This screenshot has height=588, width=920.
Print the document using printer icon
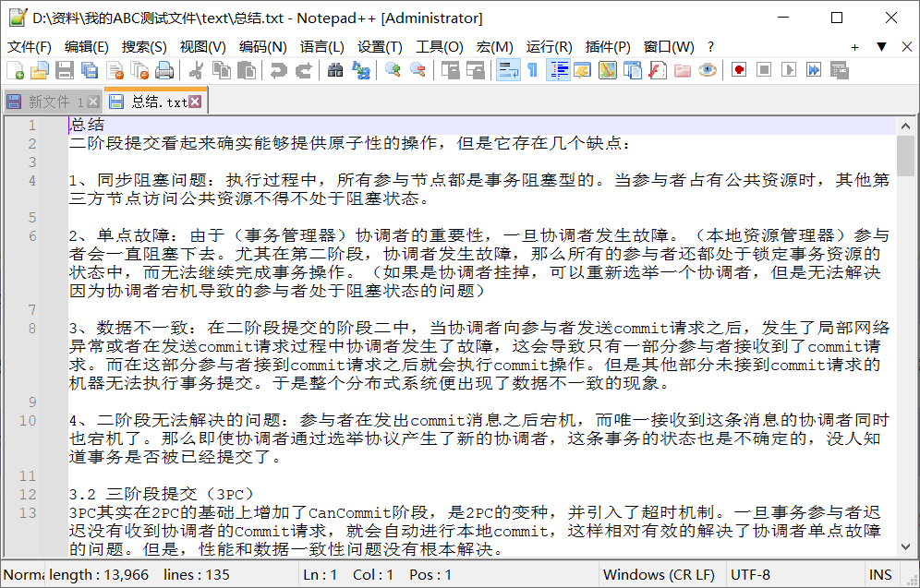click(x=164, y=70)
